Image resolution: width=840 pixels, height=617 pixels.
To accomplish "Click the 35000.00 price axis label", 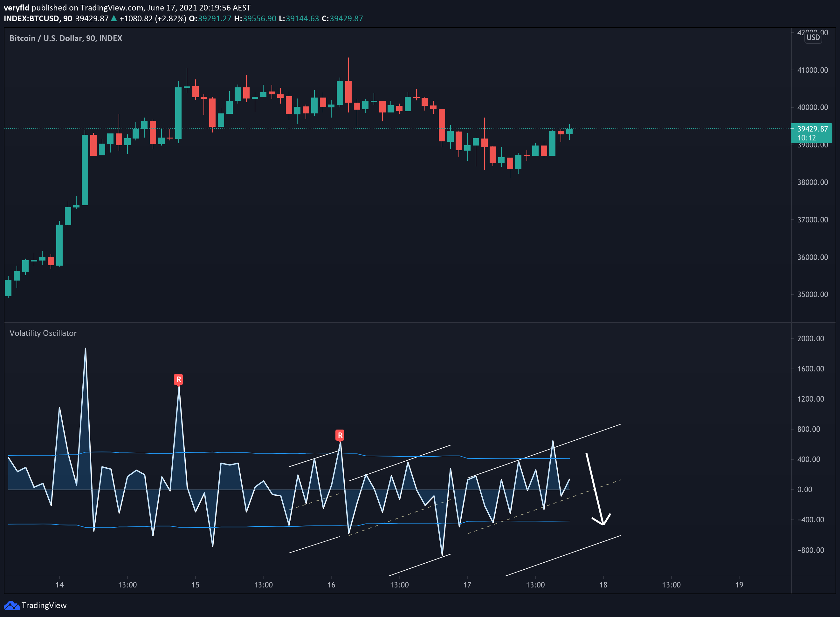I will click(813, 294).
